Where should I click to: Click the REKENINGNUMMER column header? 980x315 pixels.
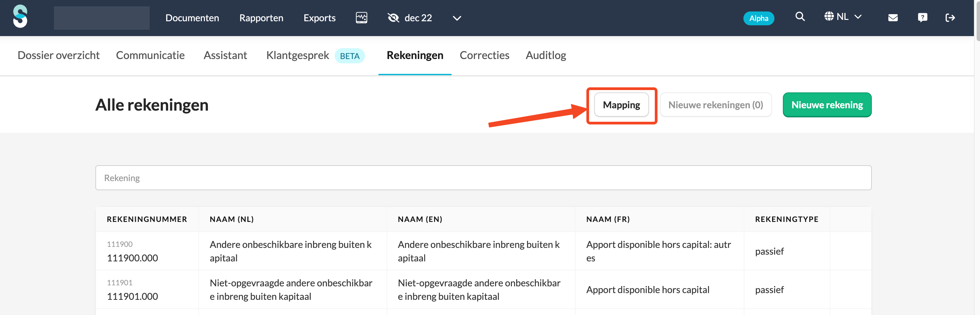pyautogui.click(x=147, y=219)
